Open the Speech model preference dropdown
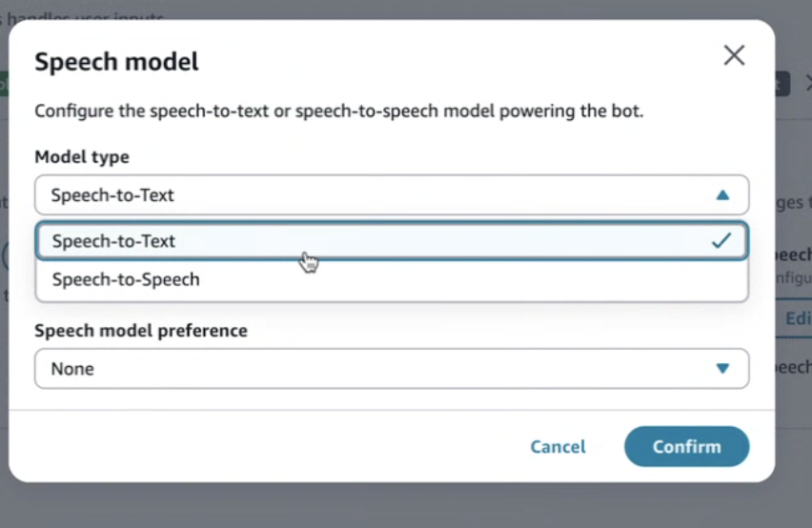Viewport: 812px width, 528px height. pos(391,369)
